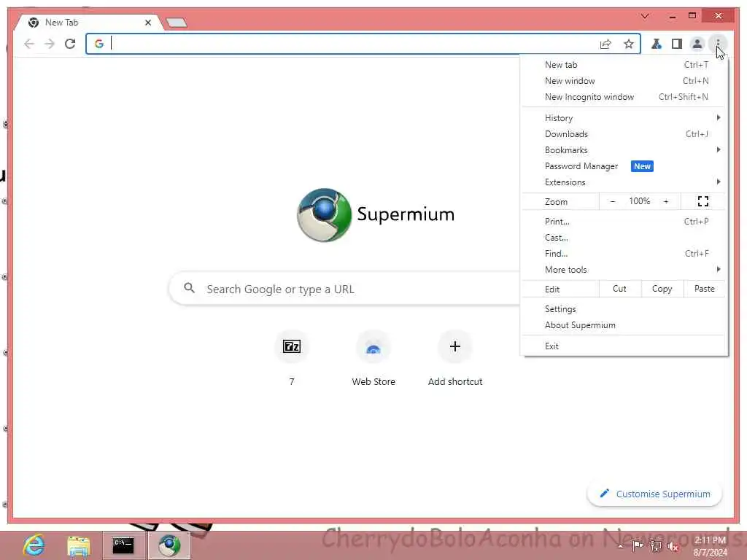Toggle fullscreen from Zoom row
The width and height of the screenshot is (747, 560).
703,201
